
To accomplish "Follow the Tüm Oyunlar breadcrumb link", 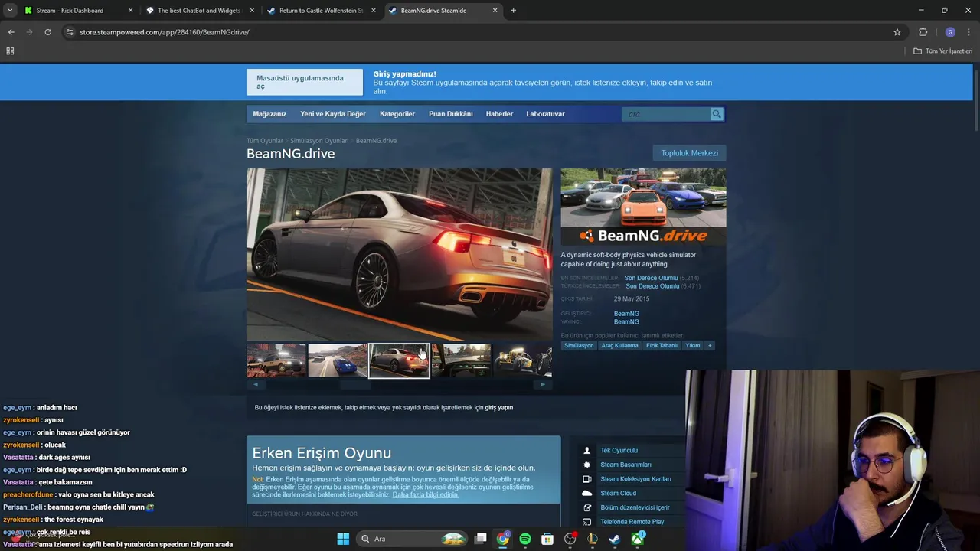I will tap(265, 141).
